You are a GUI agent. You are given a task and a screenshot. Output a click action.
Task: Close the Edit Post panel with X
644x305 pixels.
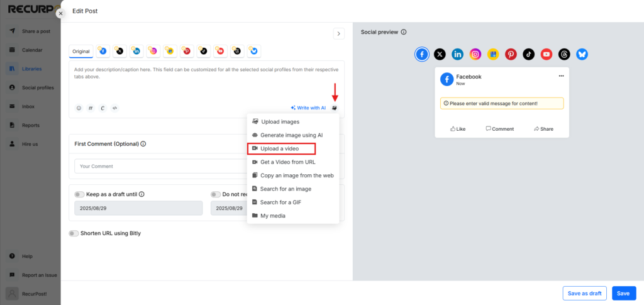(61, 14)
